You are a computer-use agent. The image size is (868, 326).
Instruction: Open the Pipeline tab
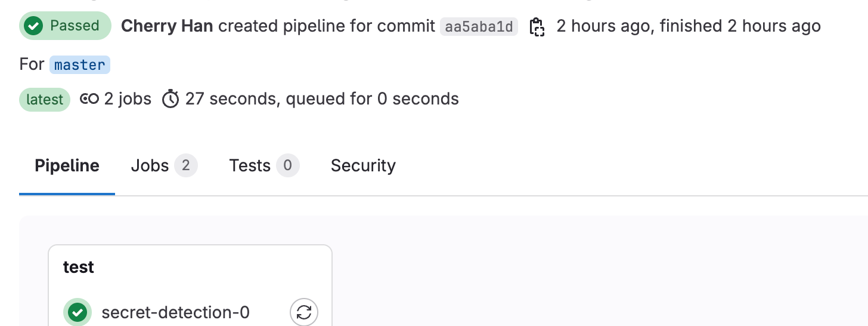coord(67,165)
